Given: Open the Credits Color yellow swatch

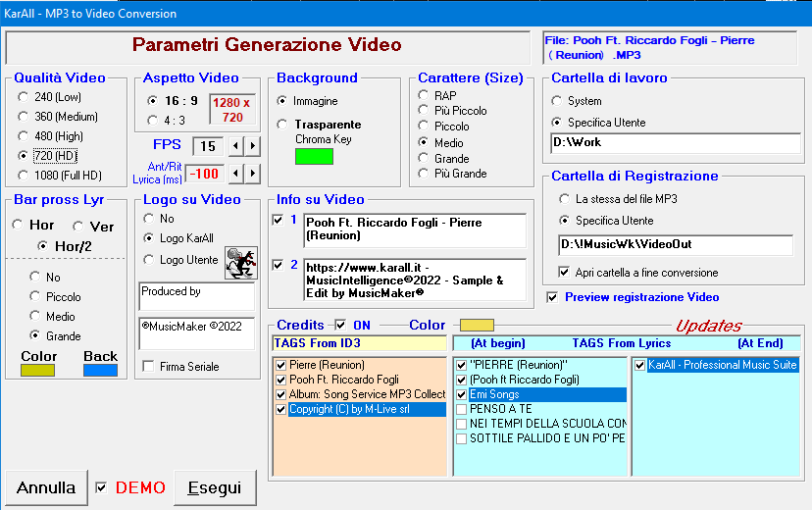Looking at the screenshot, I should point(477,326).
